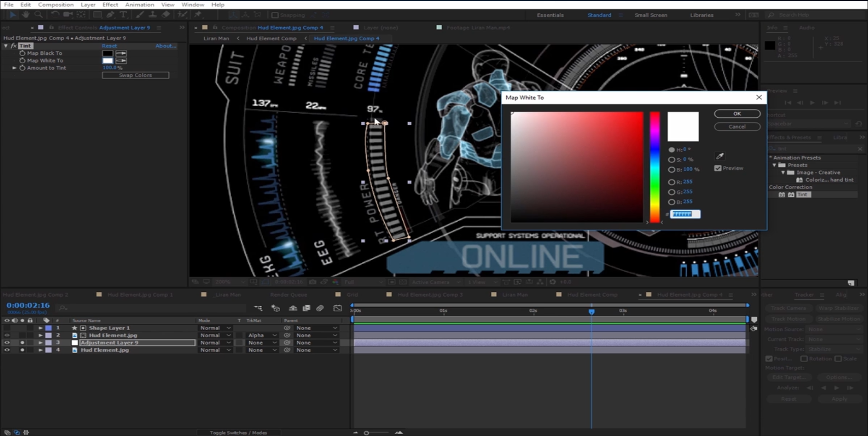Enable Motion Blur switch in timeline

(x=320, y=308)
